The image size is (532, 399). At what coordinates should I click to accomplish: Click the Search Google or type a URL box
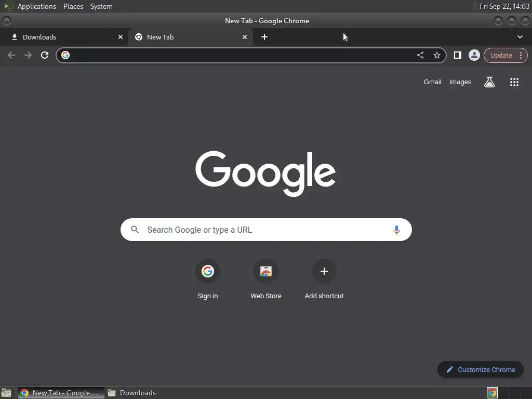(x=266, y=230)
